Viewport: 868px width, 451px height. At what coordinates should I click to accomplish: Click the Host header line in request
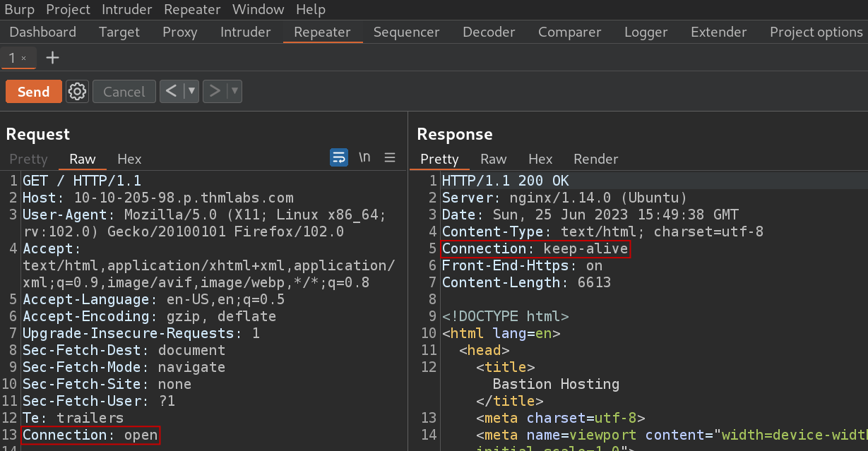click(x=157, y=198)
